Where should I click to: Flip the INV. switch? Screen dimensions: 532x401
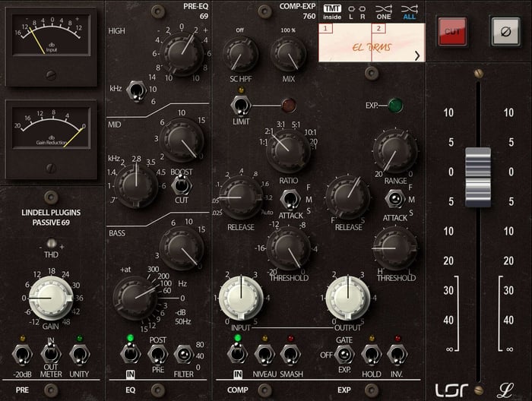pos(397,355)
